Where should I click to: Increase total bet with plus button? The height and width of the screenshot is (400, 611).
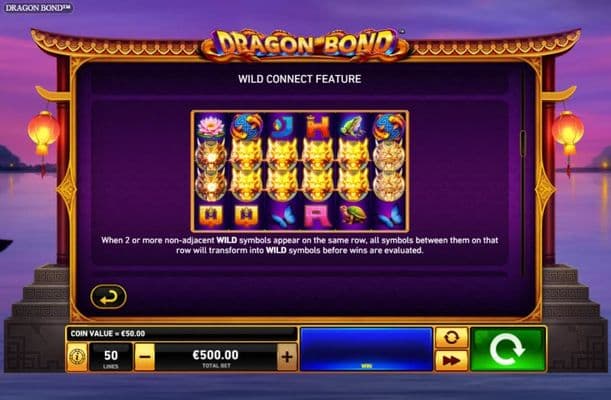click(287, 357)
